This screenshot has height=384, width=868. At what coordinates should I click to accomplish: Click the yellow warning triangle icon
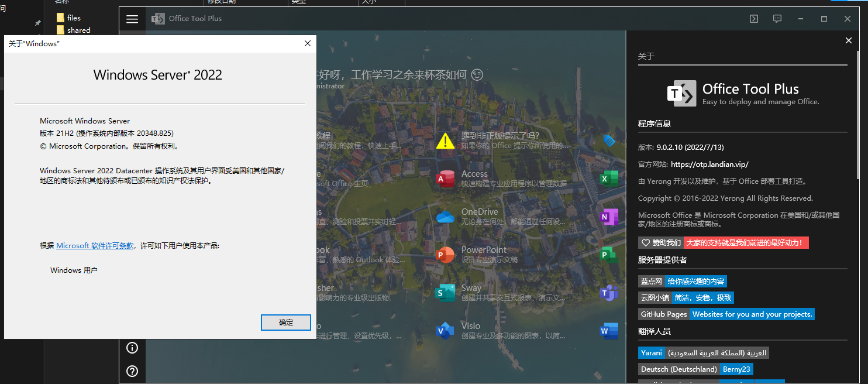coord(445,140)
